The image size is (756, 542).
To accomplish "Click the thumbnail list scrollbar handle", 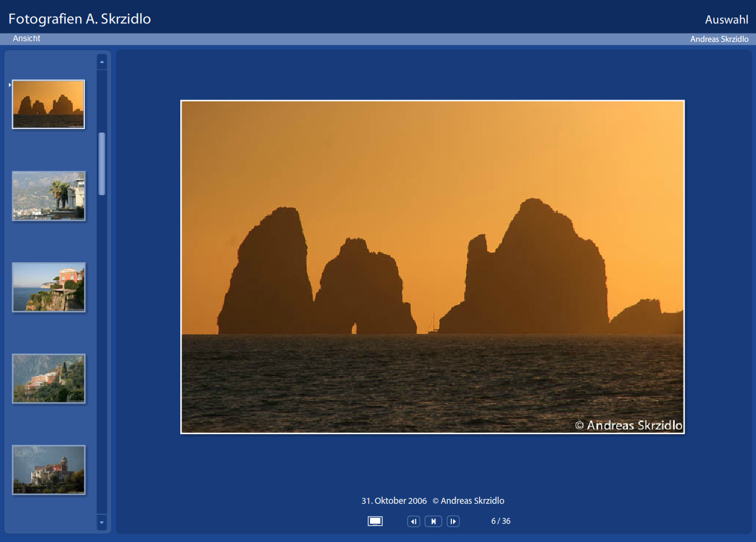I will pos(102,164).
